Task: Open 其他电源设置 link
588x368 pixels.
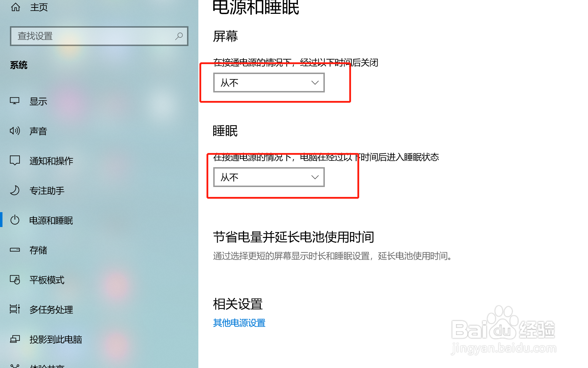Action: (239, 323)
